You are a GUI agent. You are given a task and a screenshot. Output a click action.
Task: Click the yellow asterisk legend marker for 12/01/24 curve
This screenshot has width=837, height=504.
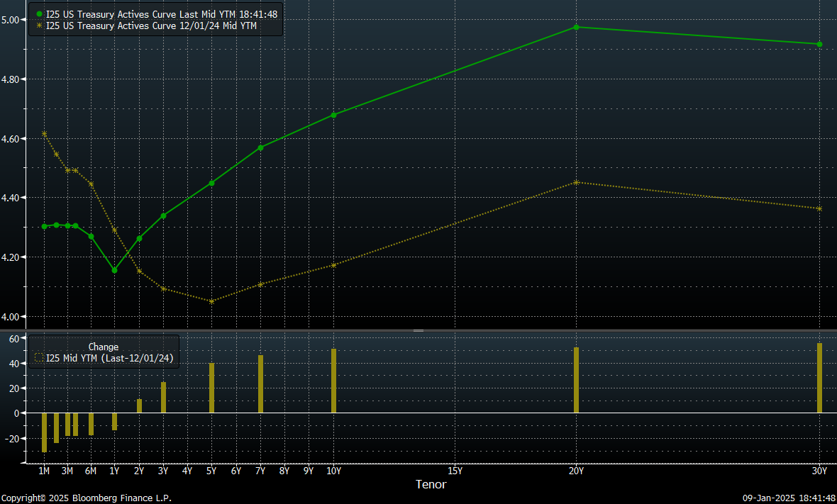click(x=39, y=26)
